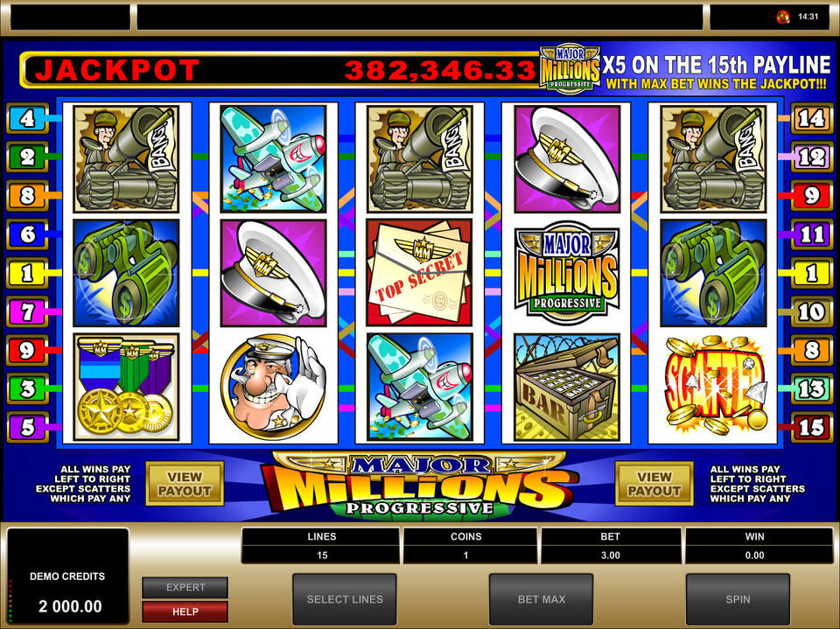
Task: Click the Bet Max button
Action: click(x=541, y=599)
